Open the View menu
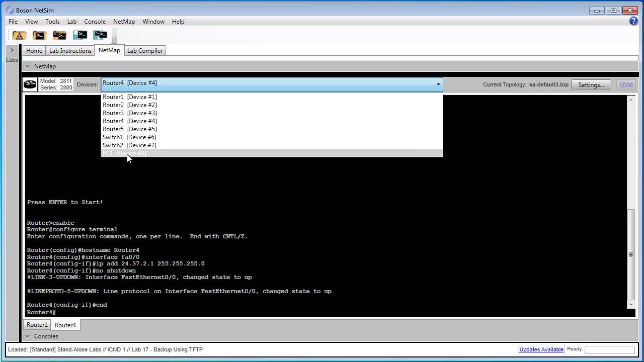The width and height of the screenshot is (644, 362). point(31,22)
